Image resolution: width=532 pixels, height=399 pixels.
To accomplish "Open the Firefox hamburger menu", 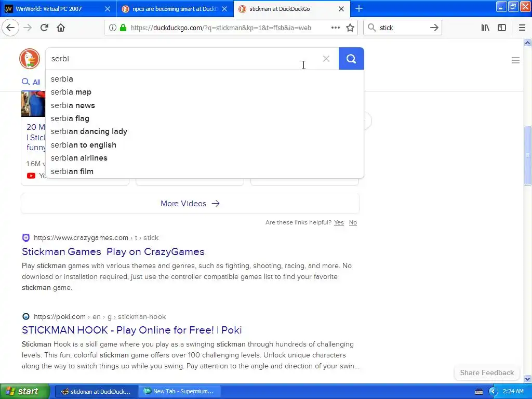I will tap(522, 28).
